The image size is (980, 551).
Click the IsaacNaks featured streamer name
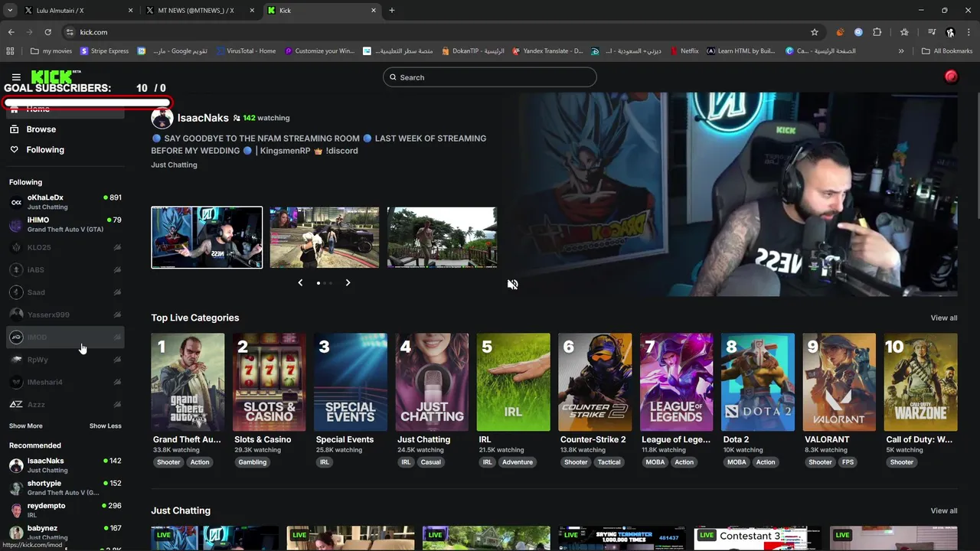coord(203,118)
